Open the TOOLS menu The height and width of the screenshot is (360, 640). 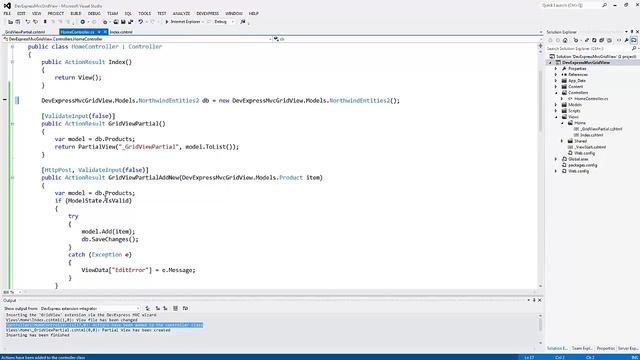[144, 13]
